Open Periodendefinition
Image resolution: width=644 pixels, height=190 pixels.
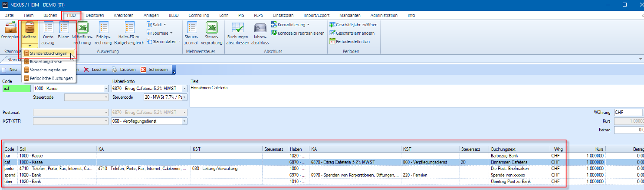349,42
